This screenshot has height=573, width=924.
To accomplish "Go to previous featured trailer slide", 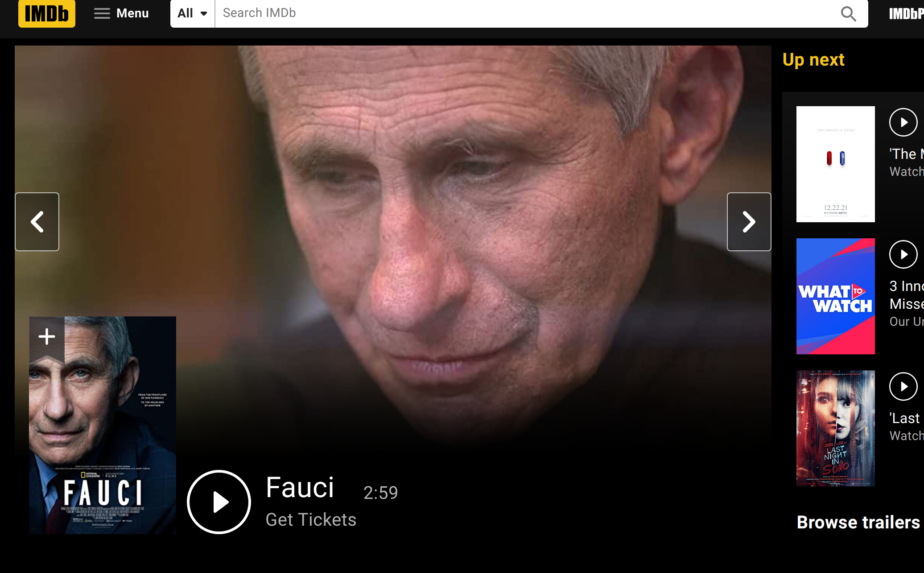I will point(37,222).
